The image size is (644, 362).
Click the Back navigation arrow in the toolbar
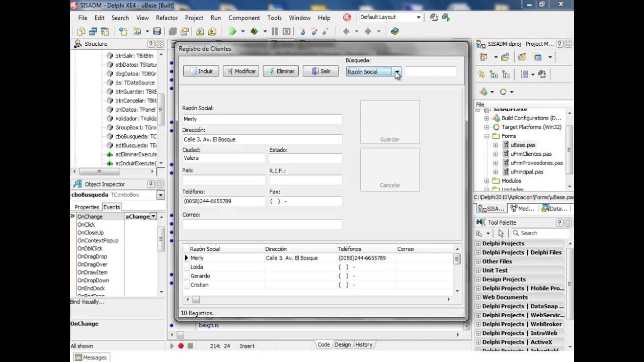click(346, 31)
